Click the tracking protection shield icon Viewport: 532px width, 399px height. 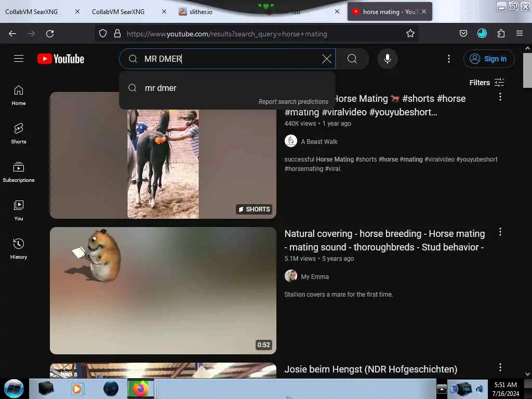(x=103, y=34)
